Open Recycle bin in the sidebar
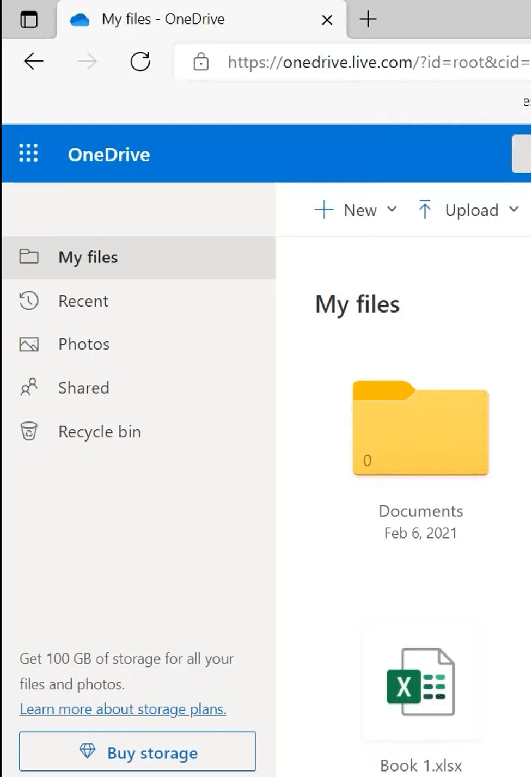 [138, 432]
